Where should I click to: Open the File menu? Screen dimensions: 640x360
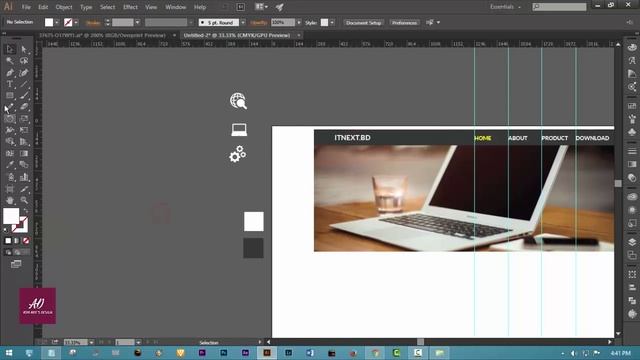(x=26, y=7)
